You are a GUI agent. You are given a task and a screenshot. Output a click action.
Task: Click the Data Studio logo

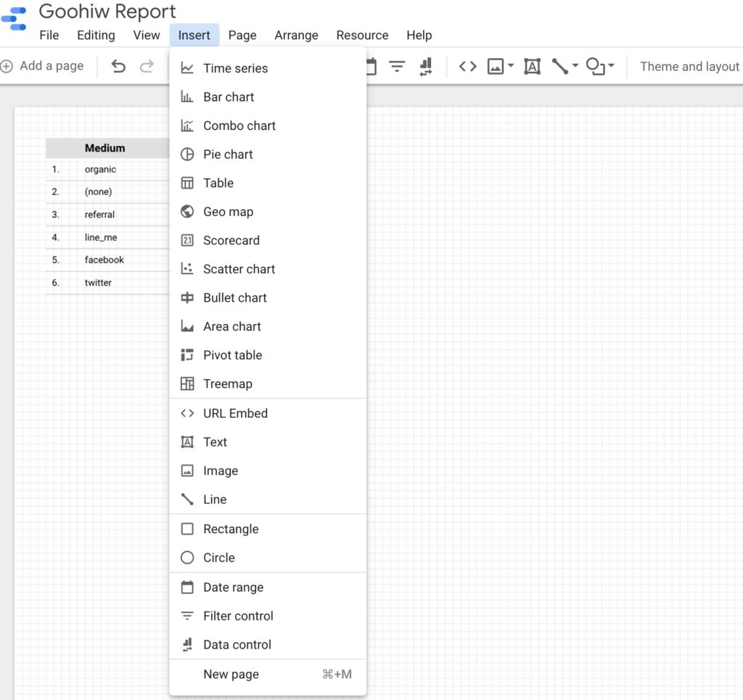pyautogui.click(x=15, y=19)
